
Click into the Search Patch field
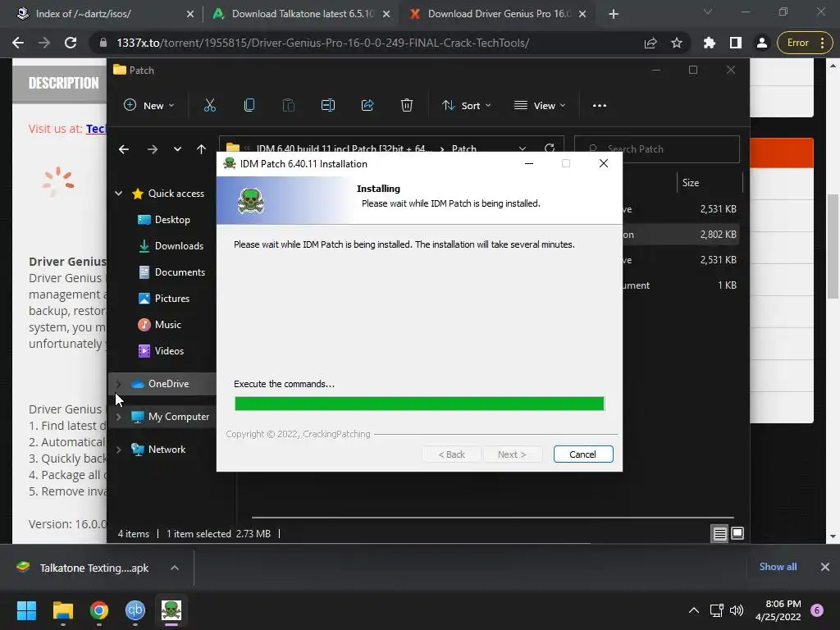point(657,149)
